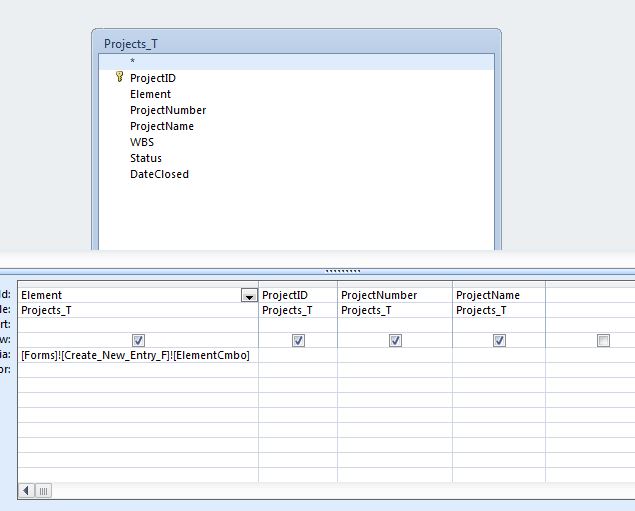Viewport: 635px width, 511px height.
Task: Click the empty Field cell in fifth column
Action: (x=590, y=295)
